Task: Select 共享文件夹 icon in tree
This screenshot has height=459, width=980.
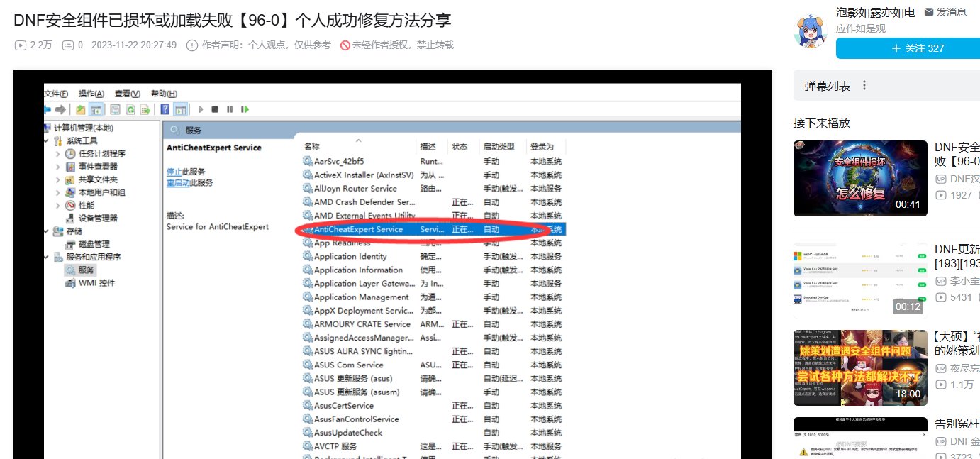Action: click(x=70, y=179)
